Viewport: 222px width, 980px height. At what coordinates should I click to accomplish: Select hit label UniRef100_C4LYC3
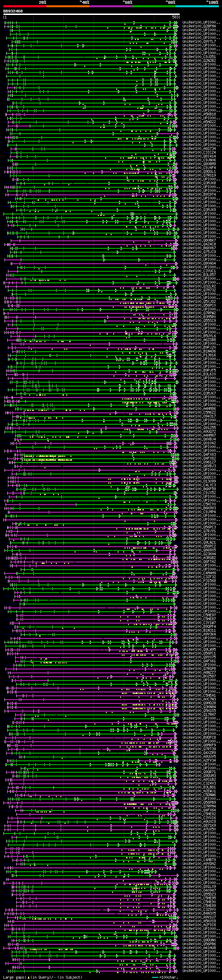tap(199, 485)
